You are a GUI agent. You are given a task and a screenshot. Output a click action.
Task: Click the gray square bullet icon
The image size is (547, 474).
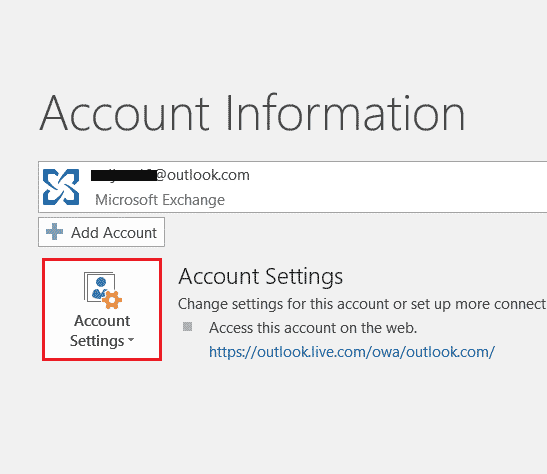[x=188, y=326]
